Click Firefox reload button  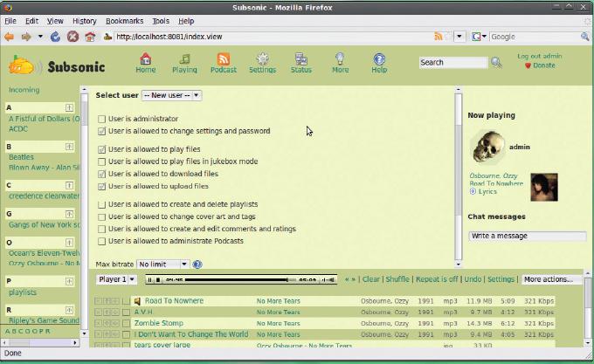pyautogui.click(x=55, y=37)
